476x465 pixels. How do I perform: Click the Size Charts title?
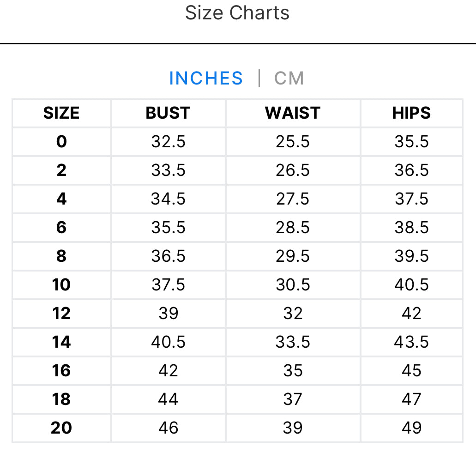[237, 13]
